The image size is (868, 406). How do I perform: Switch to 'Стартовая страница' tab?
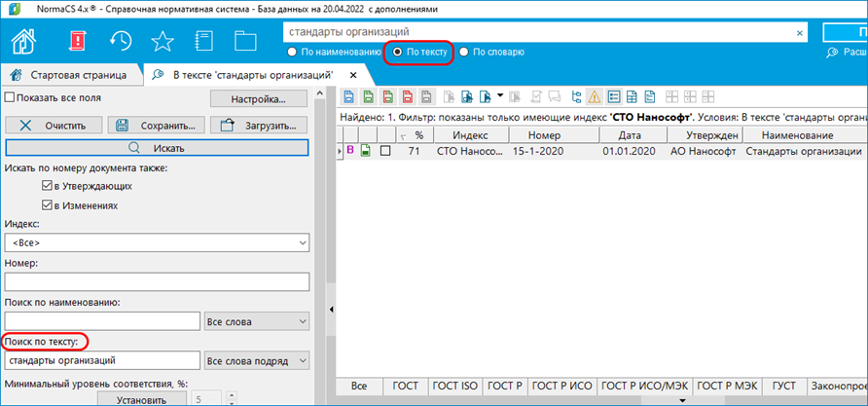(x=68, y=75)
